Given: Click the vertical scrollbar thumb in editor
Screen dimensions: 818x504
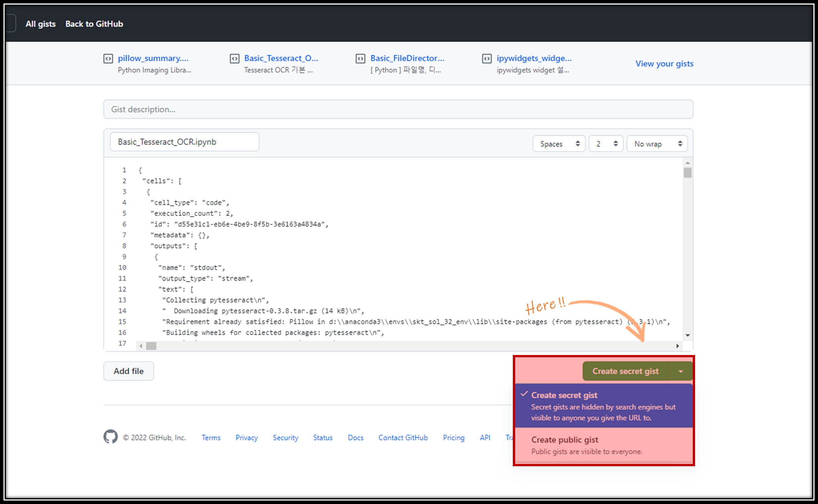Looking at the screenshot, I should tap(688, 172).
